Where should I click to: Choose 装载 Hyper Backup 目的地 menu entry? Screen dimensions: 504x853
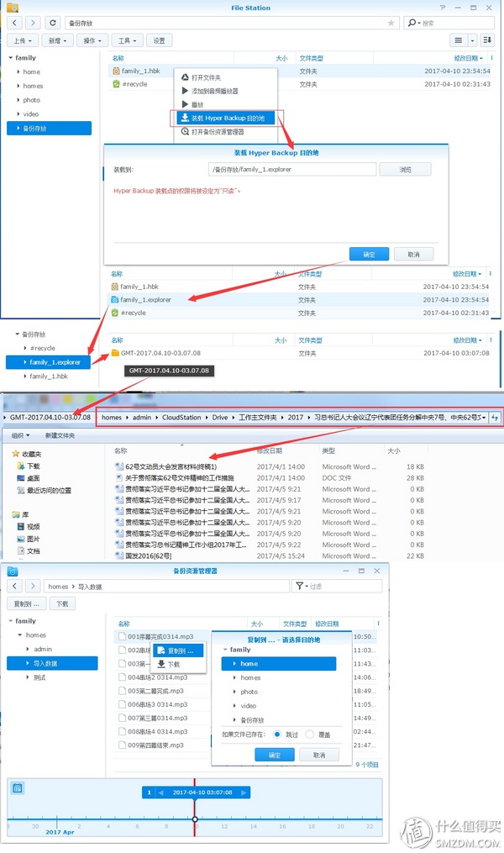pyautogui.click(x=227, y=118)
